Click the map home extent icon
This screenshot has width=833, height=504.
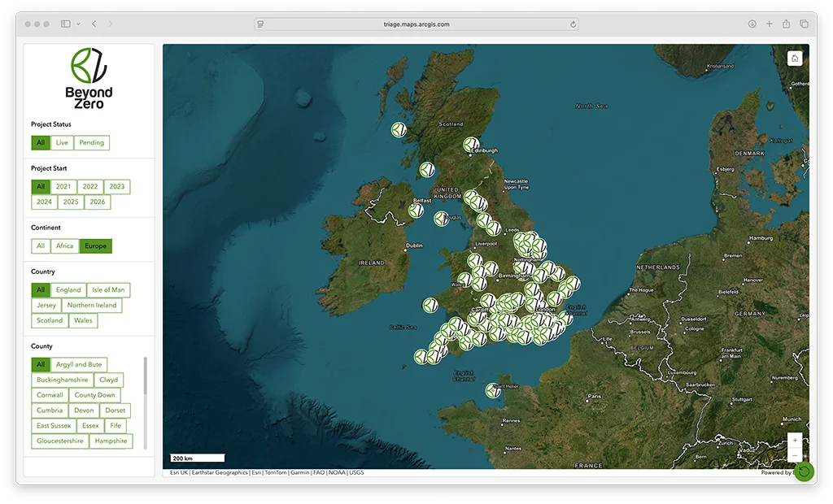point(794,59)
